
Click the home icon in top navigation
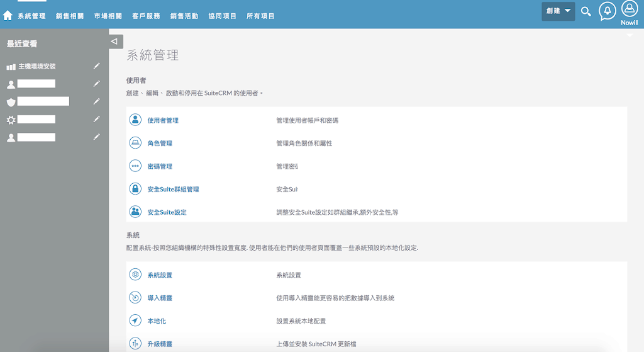tap(8, 16)
